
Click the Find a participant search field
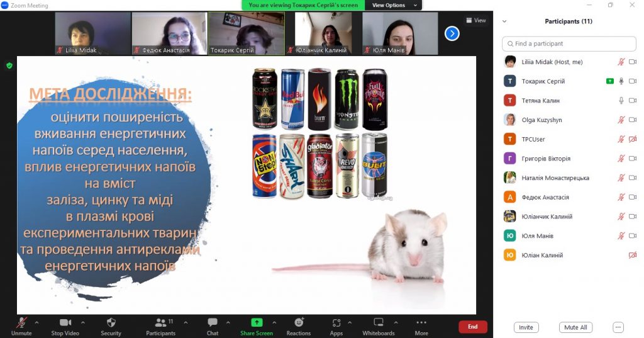tap(569, 44)
